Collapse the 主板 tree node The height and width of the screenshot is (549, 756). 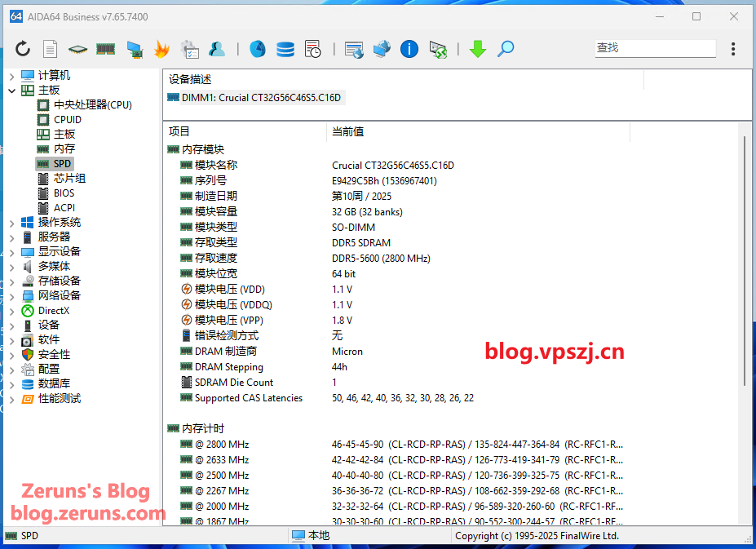point(11,91)
